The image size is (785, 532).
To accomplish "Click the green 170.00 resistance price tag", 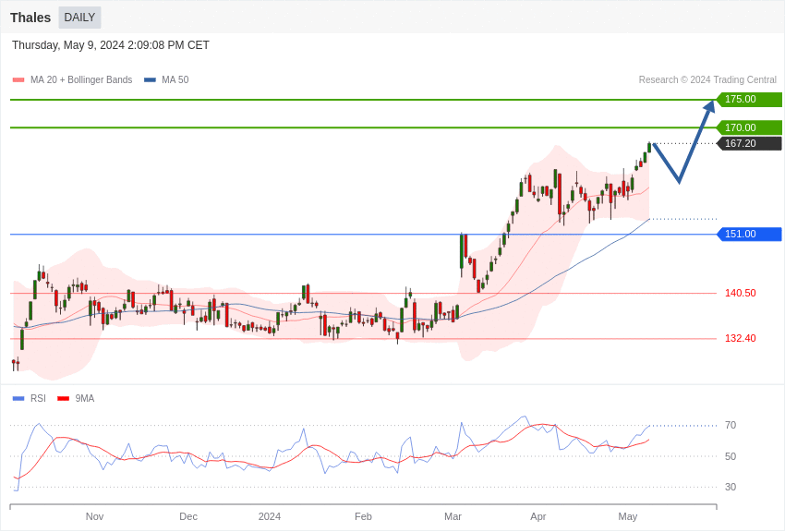I will pos(749,127).
